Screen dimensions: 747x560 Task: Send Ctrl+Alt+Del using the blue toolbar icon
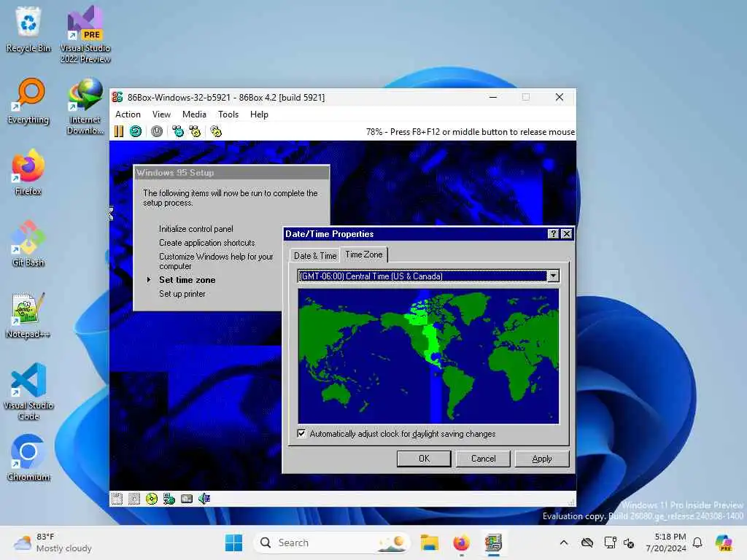(178, 131)
